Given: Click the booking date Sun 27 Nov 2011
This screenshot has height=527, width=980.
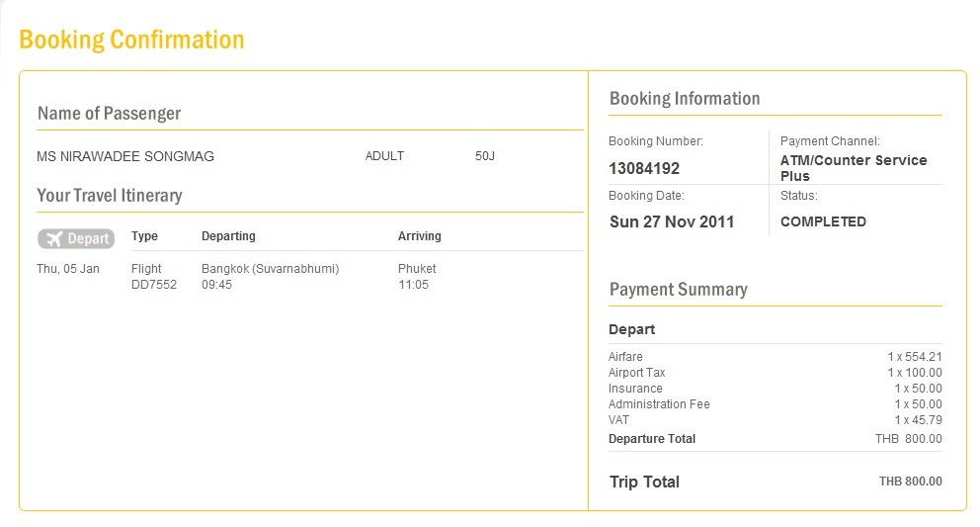Looking at the screenshot, I should [x=672, y=221].
